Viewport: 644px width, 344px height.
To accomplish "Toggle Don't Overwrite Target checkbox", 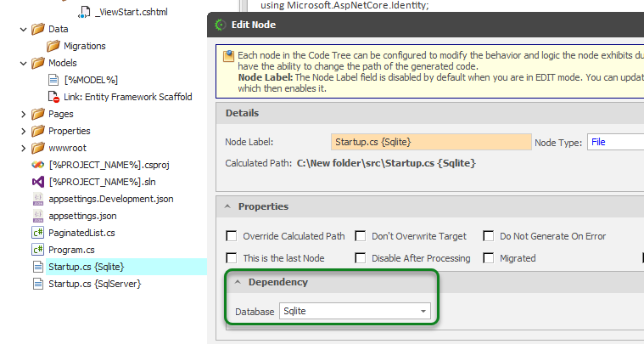I will coord(361,236).
